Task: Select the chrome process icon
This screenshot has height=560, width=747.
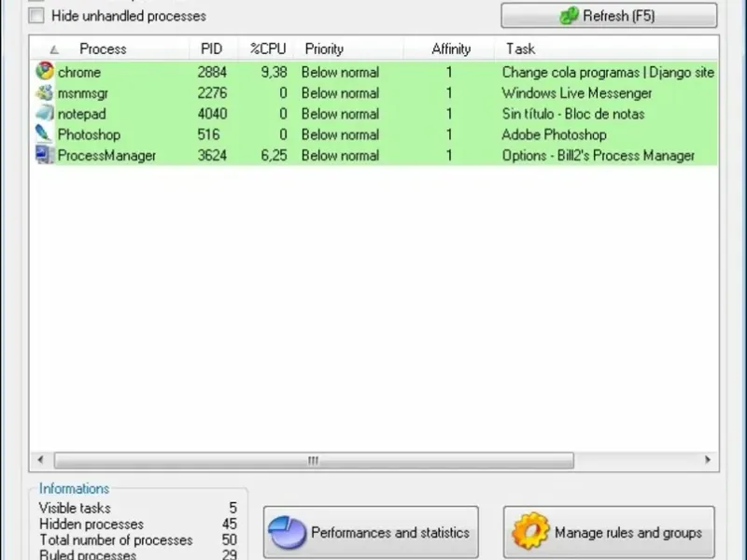Action: click(45, 71)
